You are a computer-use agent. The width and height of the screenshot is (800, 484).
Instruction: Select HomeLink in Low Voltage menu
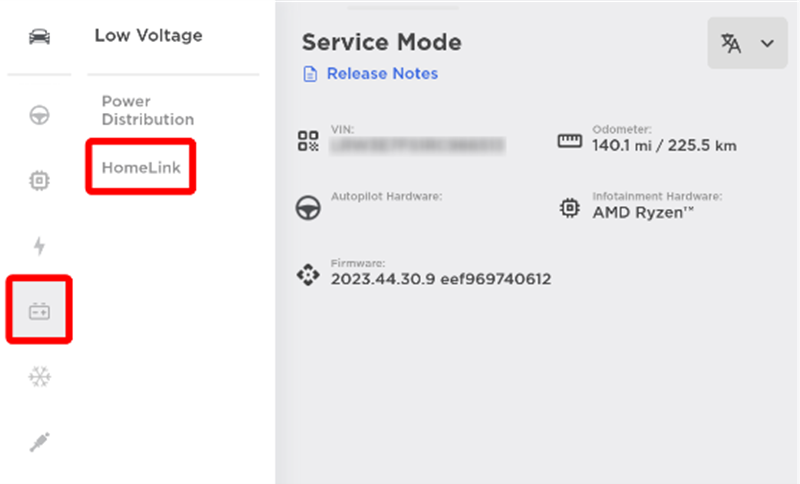pos(141,167)
